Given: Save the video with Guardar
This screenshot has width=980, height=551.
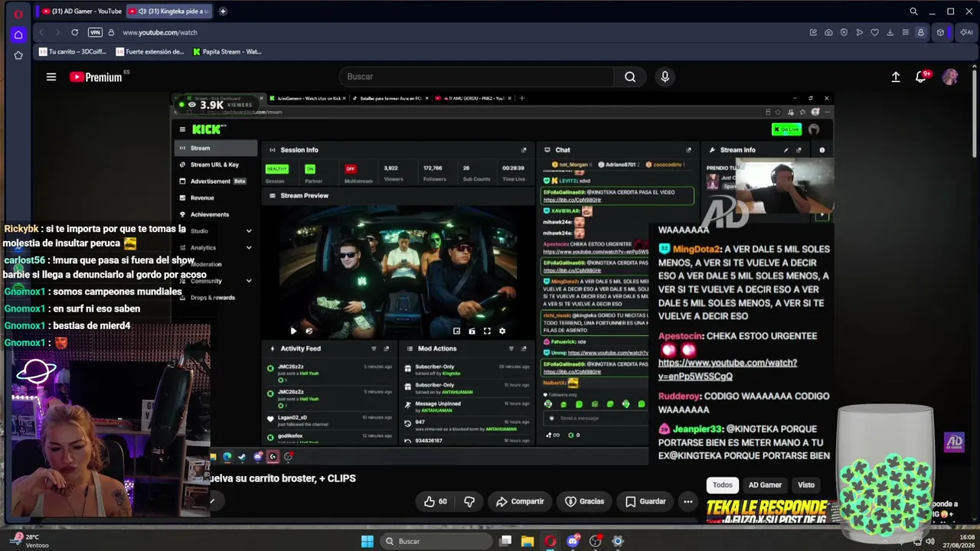Looking at the screenshot, I should 645,501.
